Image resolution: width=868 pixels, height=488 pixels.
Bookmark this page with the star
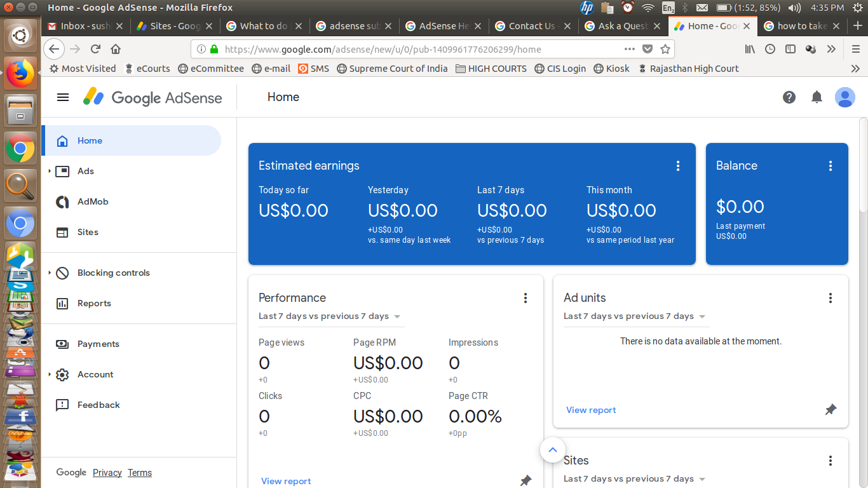click(x=665, y=49)
